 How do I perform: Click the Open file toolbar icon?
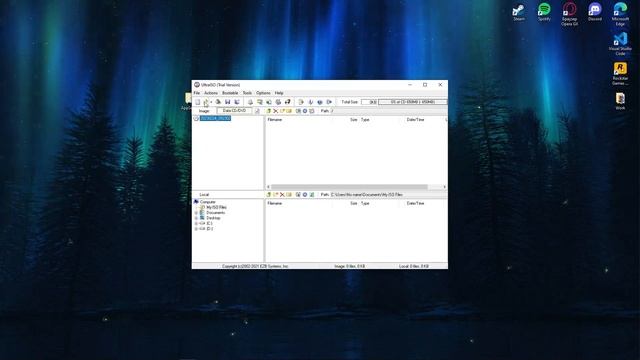206,102
